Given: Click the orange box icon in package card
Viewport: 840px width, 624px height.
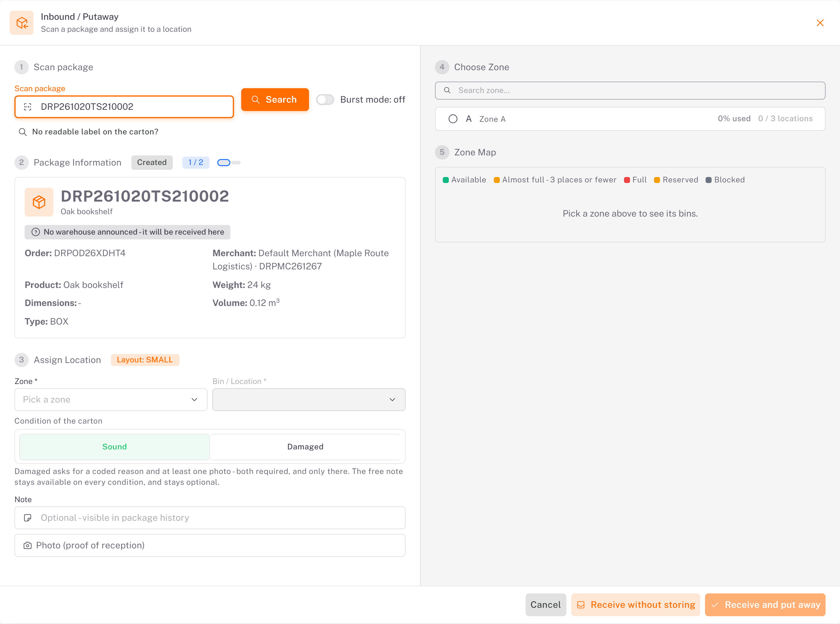Looking at the screenshot, I should tap(39, 202).
